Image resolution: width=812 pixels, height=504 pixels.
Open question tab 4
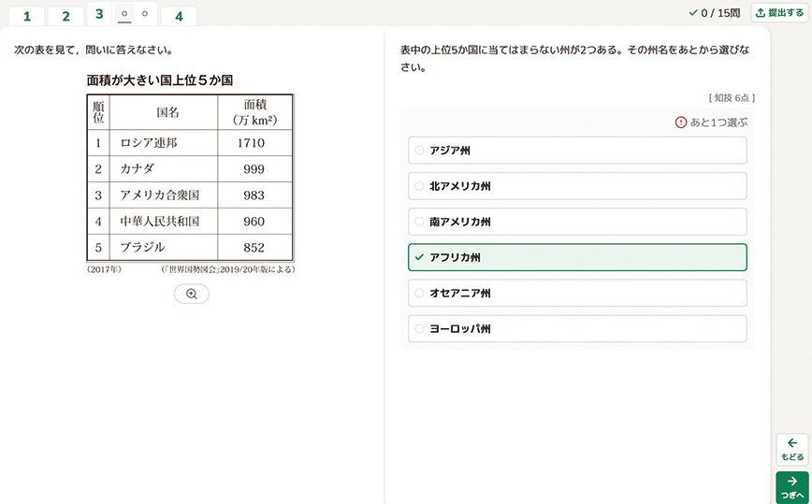pyautogui.click(x=178, y=16)
